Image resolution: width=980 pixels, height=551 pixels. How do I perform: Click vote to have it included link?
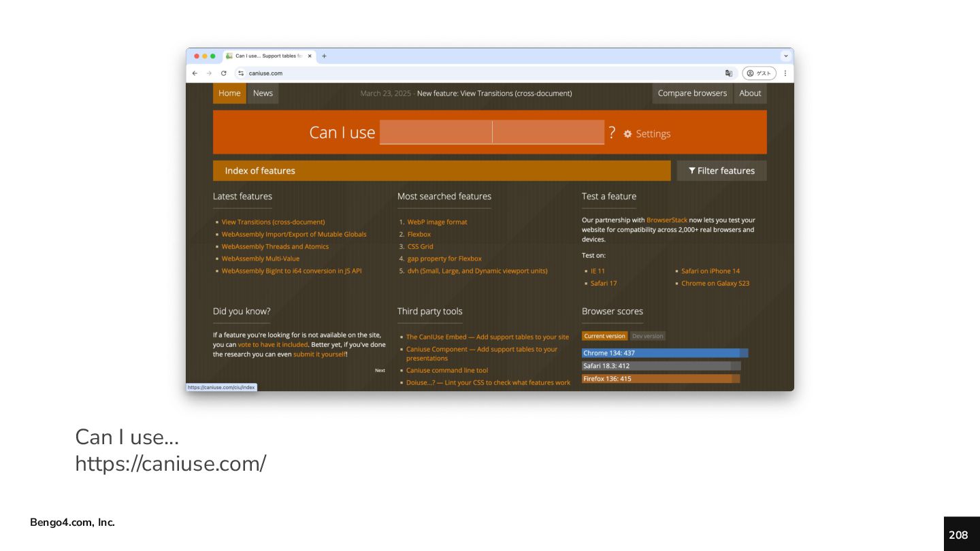273,345
